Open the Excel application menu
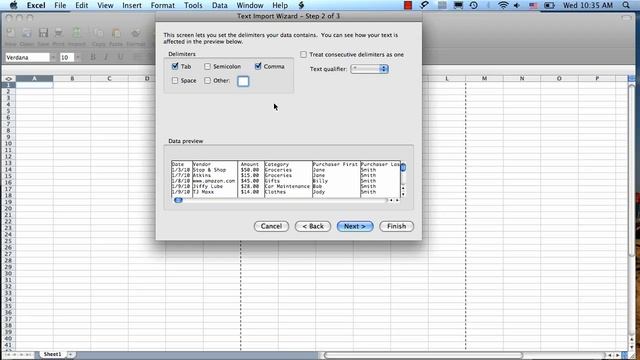640x360 pixels. coord(36,5)
